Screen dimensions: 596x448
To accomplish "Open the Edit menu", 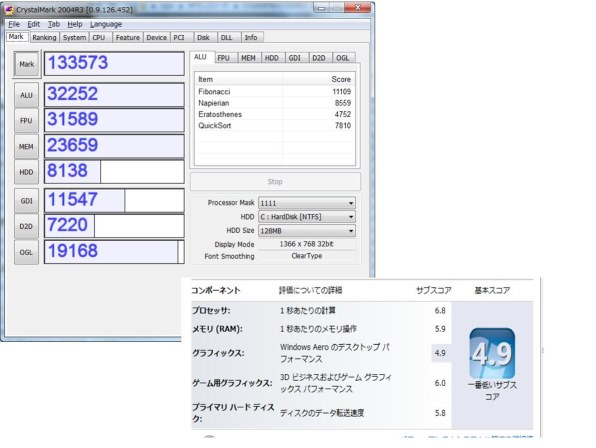I will (x=33, y=24).
